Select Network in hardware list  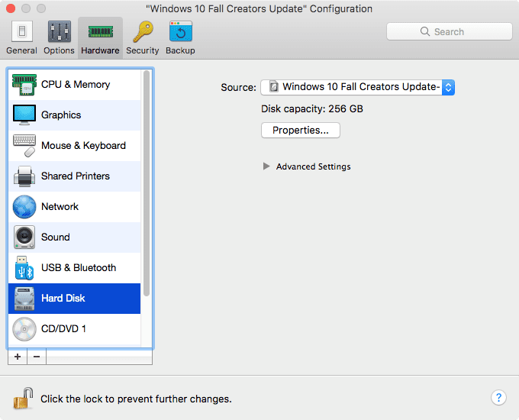75,207
